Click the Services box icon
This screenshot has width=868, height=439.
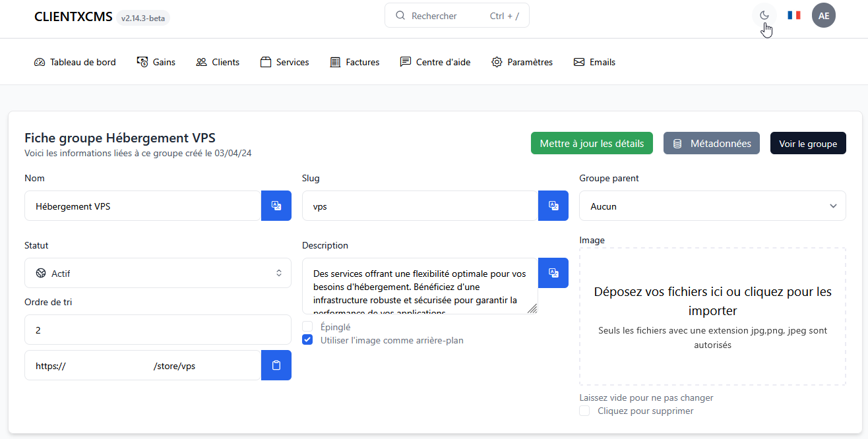click(266, 62)
